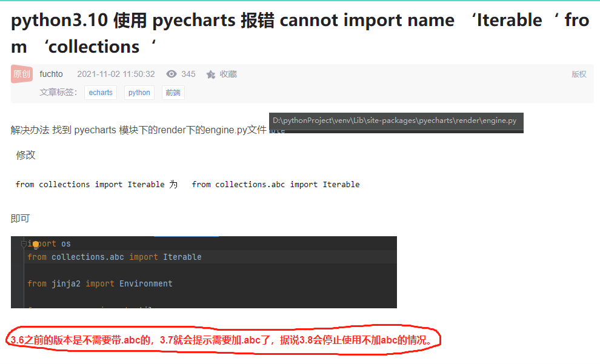
Task: Click the star favorite icon
Action: pyautogui.click(x=211, y=74)
